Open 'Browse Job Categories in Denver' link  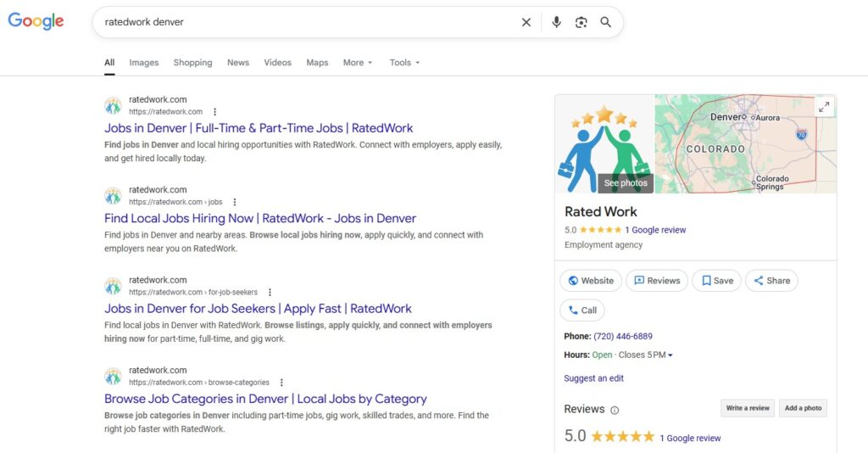[x=265, y=399]
